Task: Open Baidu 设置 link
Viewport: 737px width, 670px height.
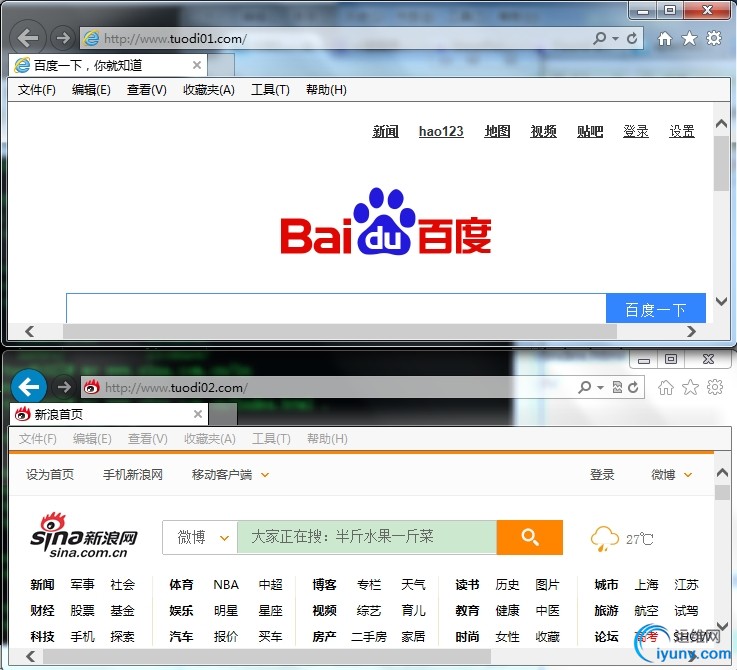Action: click(x=682, y=131)
